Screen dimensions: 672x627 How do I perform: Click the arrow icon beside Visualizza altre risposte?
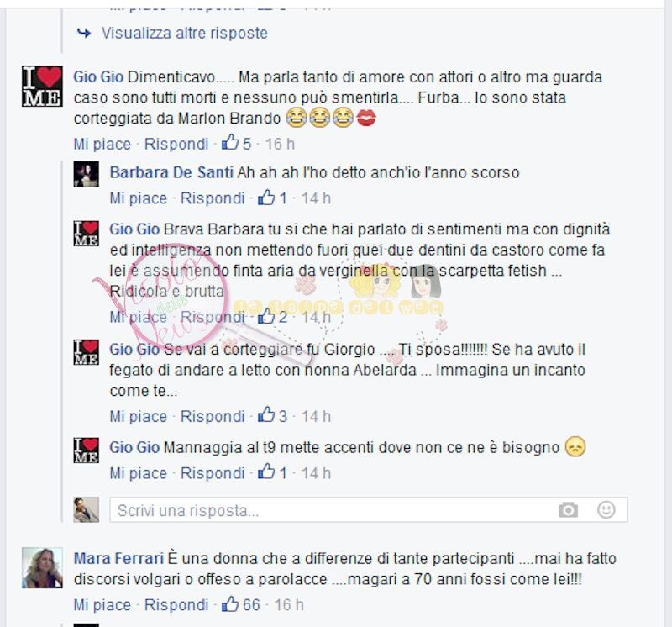click(84, 33)
